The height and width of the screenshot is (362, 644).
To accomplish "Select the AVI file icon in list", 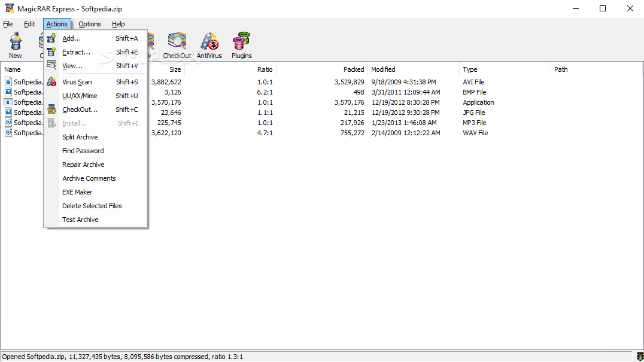I will (8, 82).
